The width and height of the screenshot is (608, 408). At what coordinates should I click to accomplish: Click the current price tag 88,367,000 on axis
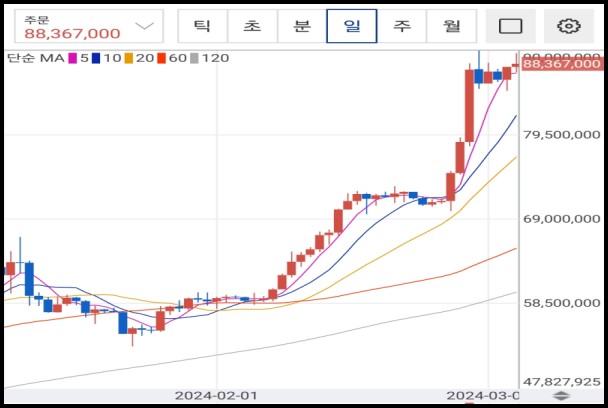(x=562, y=64)
